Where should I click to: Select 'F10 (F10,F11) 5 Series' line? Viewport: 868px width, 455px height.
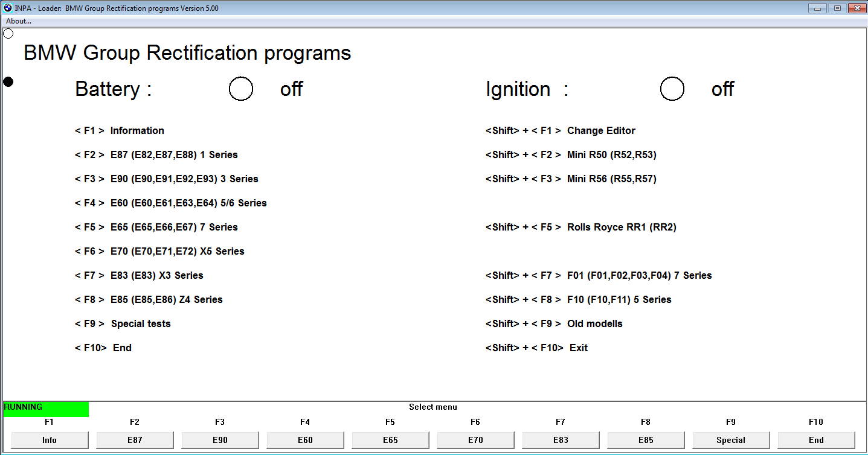point(579,299)
